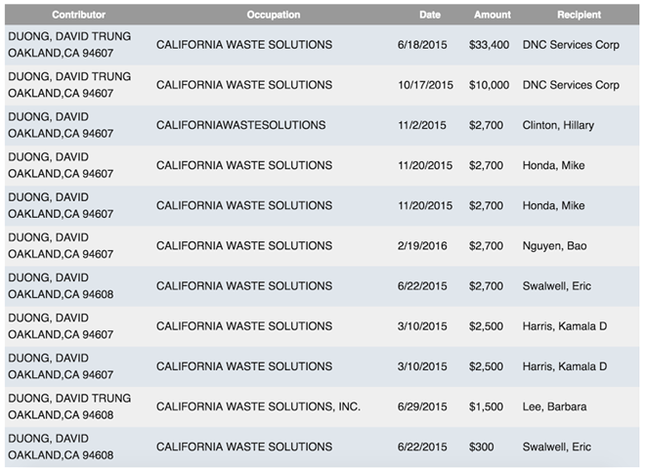Click the Recipient column header
Viewport: 645px width, 468px height.
point(579,15)
